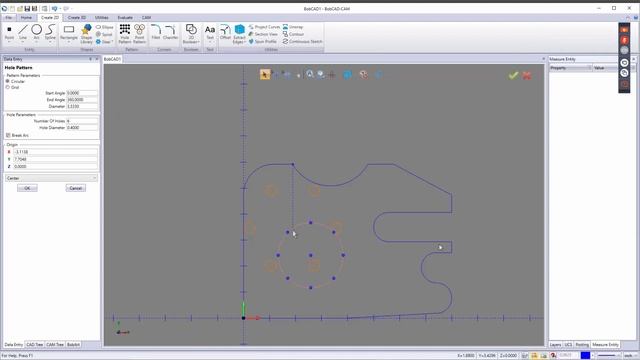The height and width of the screenshot is (360, 640).
Task: Select the Point tool
Action: [9, 32]
